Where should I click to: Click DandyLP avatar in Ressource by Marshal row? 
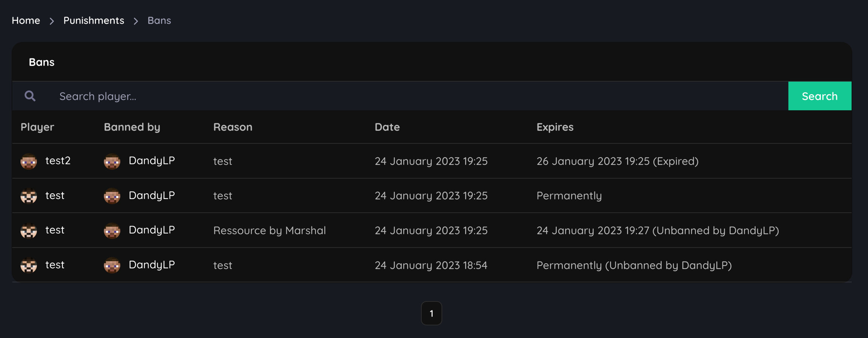click(x=112, y=231)
